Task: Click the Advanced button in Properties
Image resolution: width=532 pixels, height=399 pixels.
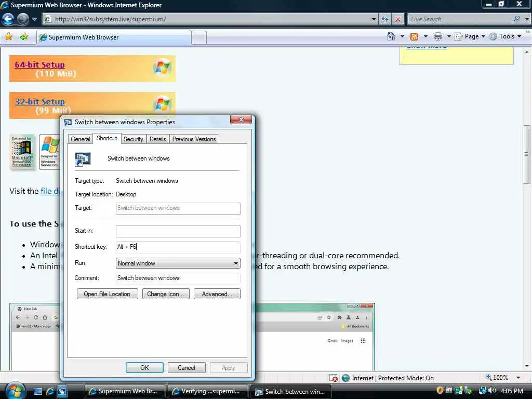Action: (217, 294)
